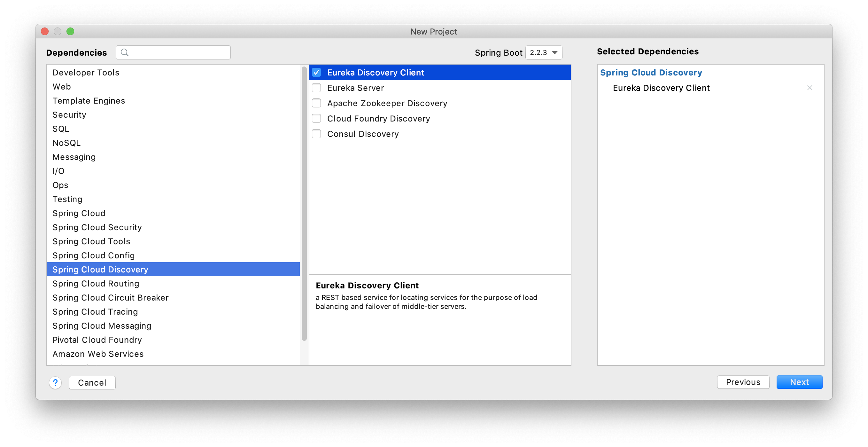Open Spring Cloud Routing category
This screenshot has width=868, height=447.
[173, 284]
